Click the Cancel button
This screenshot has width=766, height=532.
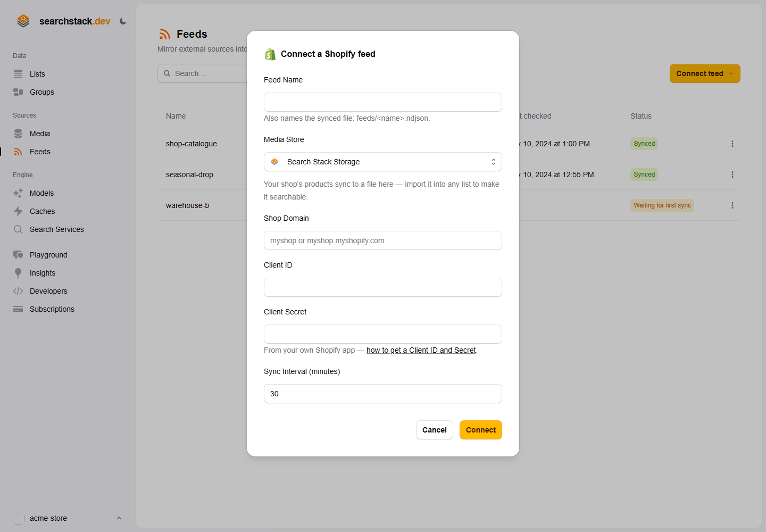tap(435, 430)
